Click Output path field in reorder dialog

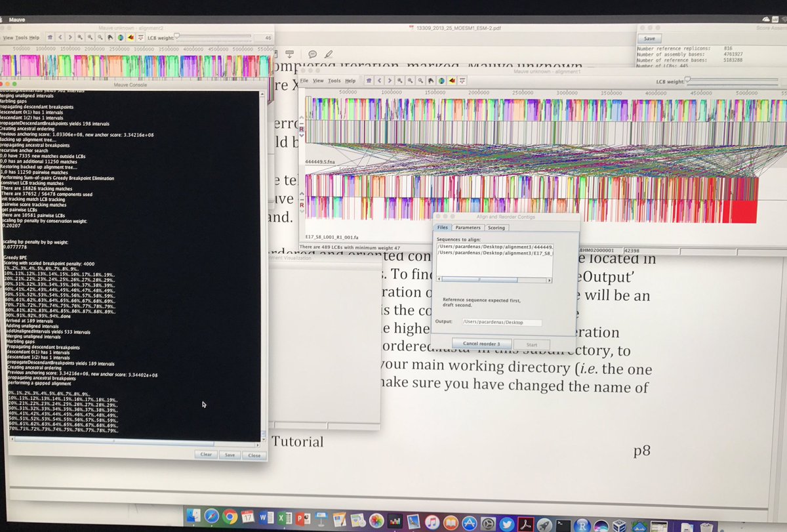pos(502,322)
